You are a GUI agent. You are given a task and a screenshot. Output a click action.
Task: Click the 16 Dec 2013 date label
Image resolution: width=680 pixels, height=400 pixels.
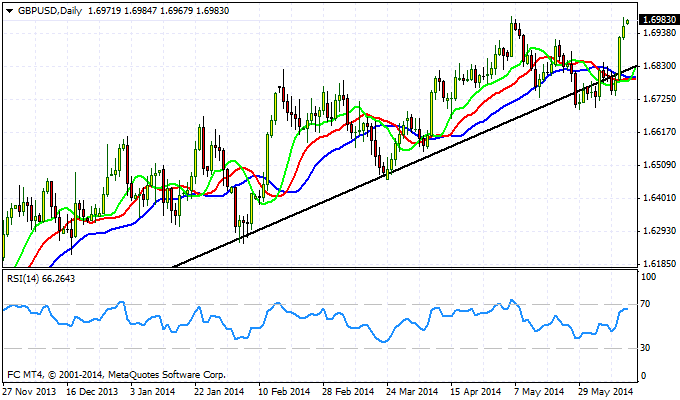click(x=92, y=391)
